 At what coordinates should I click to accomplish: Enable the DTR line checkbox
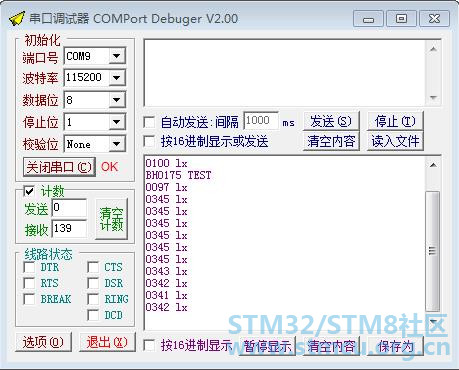[x=29, y=267]
